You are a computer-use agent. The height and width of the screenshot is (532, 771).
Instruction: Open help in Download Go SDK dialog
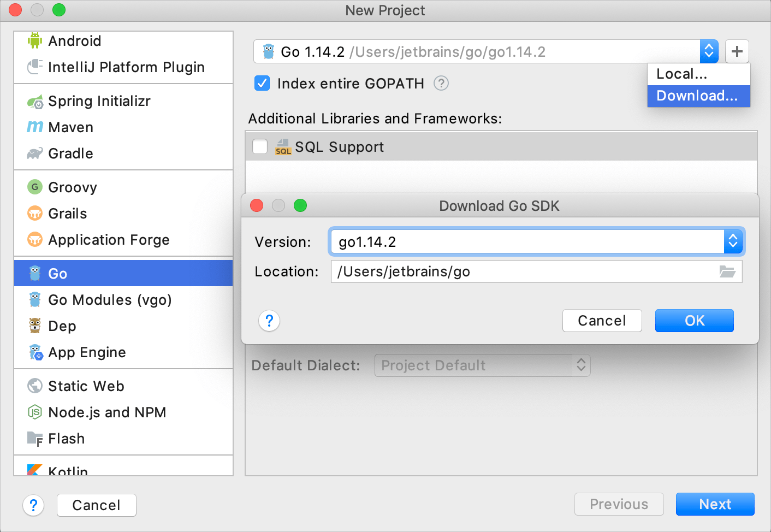(x=269, y=321)
